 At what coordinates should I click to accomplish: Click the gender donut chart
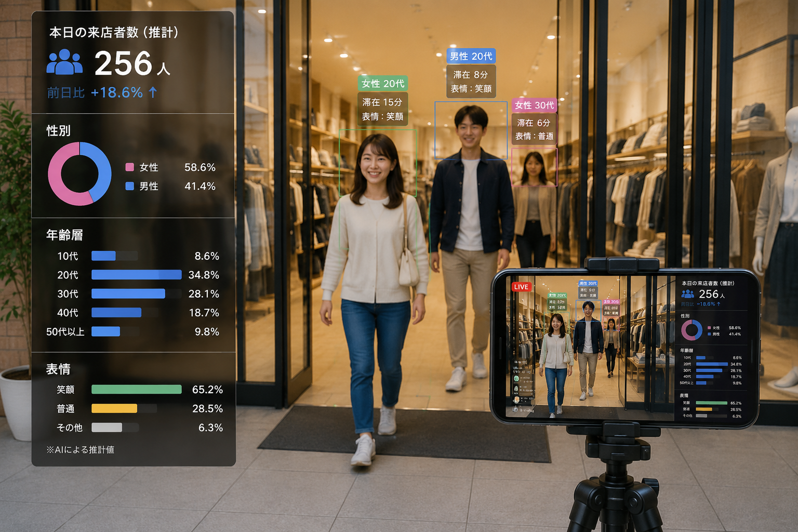coord(79,174)
